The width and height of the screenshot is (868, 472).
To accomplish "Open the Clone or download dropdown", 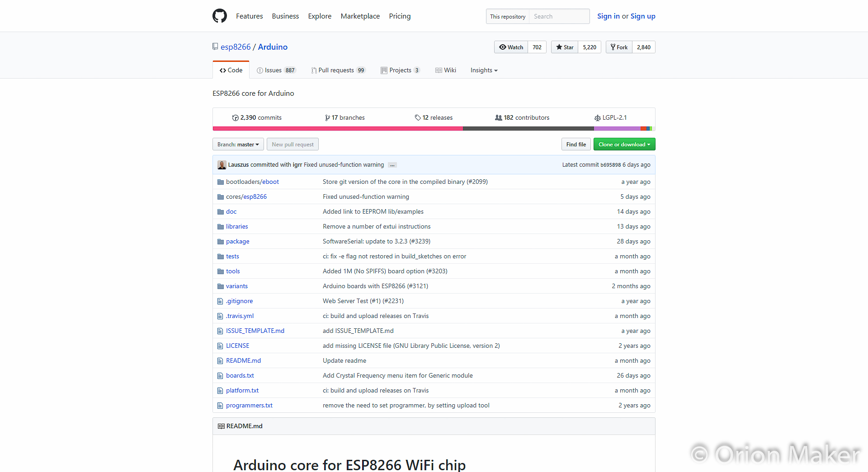I will [624, 145].
